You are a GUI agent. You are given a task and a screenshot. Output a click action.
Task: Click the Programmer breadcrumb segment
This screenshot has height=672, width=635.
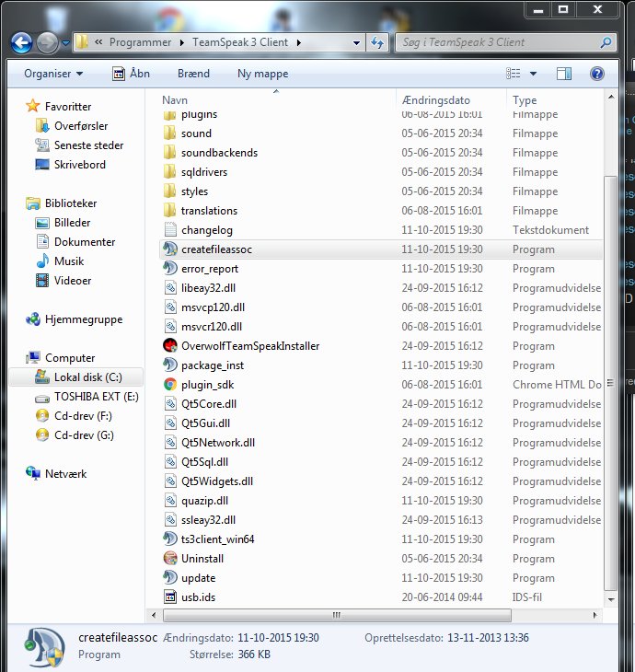coord(140,42)
